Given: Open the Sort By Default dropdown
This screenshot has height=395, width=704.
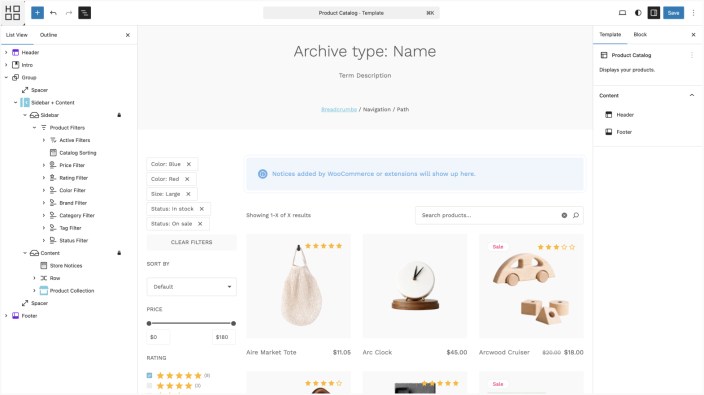Looking at the screenshot, I should [x=192, y=287].
